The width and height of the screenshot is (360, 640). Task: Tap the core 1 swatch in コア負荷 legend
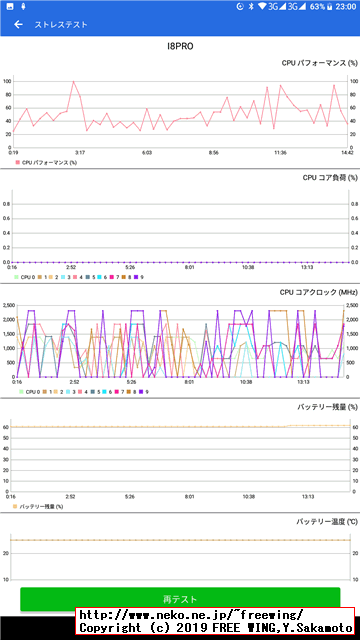coord(40,277)
